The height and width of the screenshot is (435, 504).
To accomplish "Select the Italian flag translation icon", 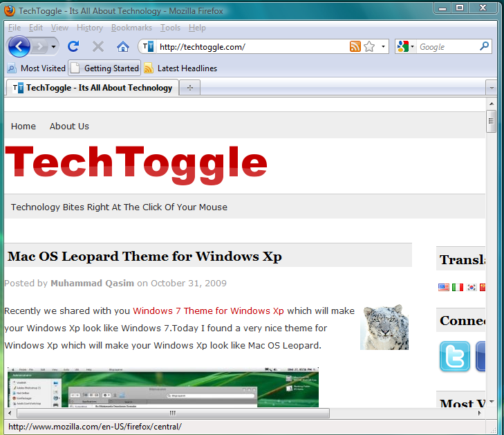I will [458, 287].
